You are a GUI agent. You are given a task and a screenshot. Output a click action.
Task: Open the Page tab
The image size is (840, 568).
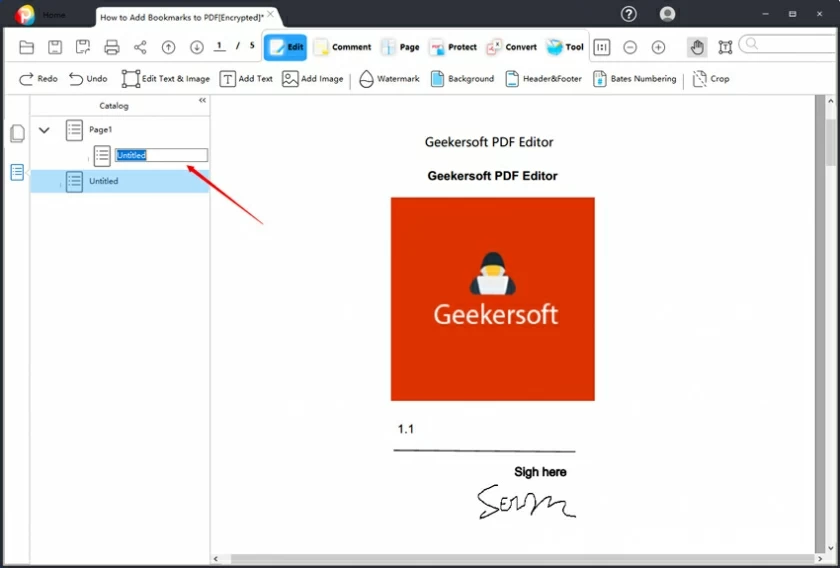[x=400, y=47]
